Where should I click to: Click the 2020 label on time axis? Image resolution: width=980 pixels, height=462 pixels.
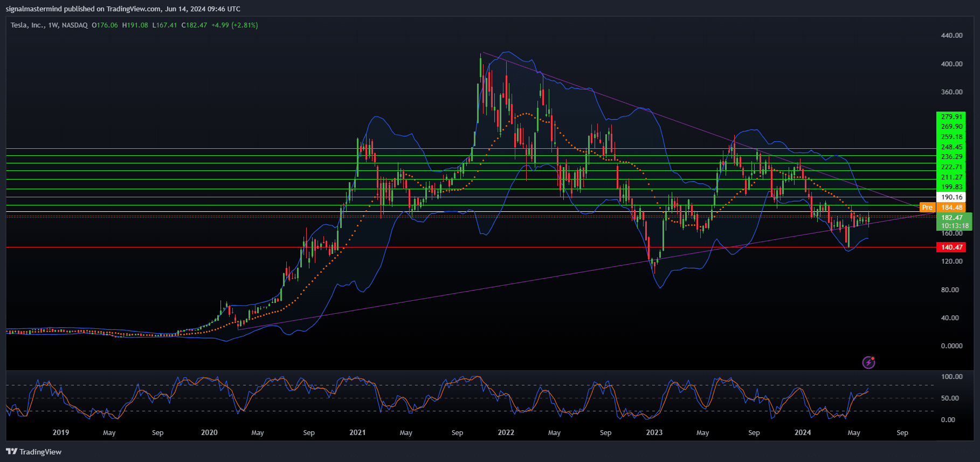[209, 432]
